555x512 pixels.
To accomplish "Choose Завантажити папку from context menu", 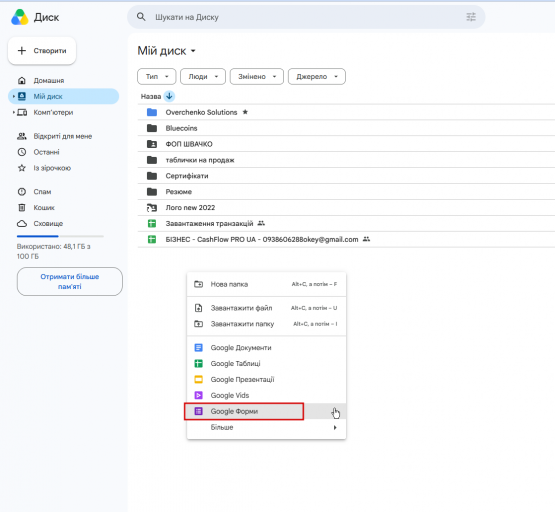I will [x=267, y=324].
